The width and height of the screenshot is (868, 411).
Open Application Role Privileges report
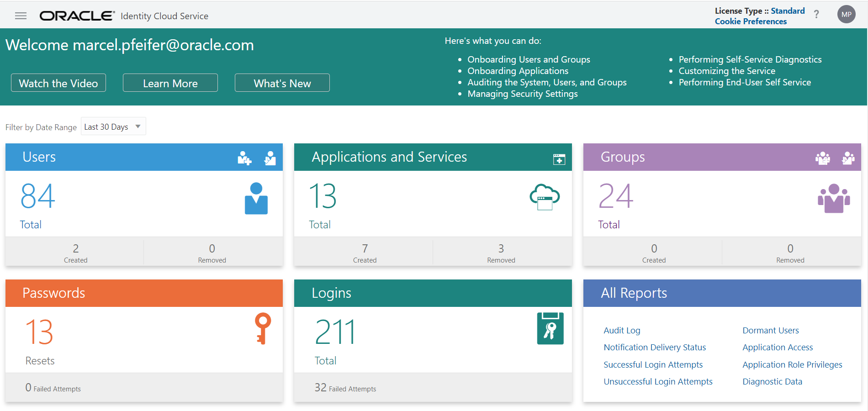(792, 364)
